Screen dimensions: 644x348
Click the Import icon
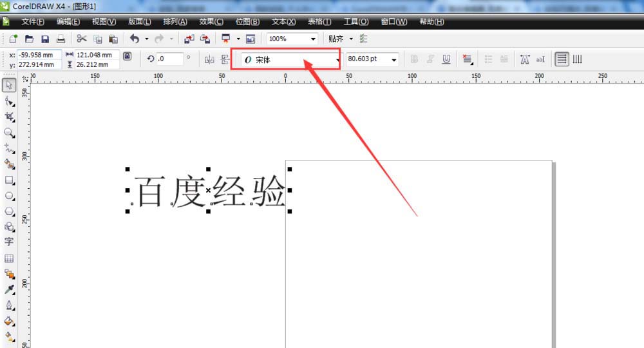pyautogui.click(x=189, y=39)
